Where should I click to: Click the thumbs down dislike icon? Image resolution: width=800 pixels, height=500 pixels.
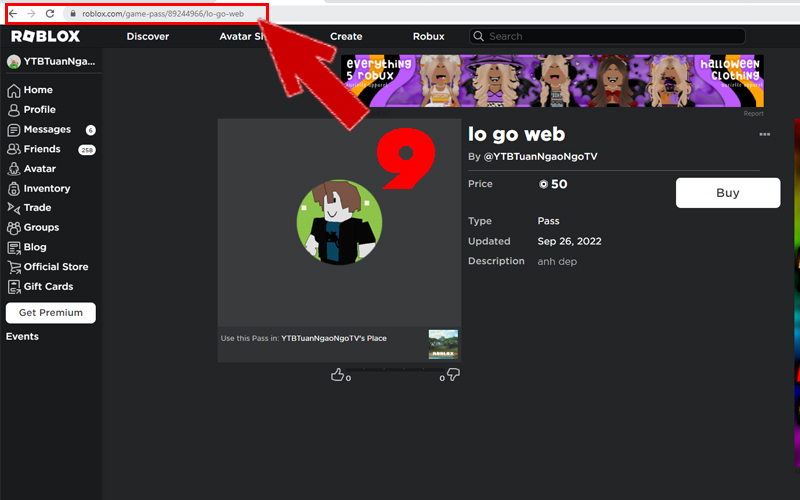tap(453, 375)
